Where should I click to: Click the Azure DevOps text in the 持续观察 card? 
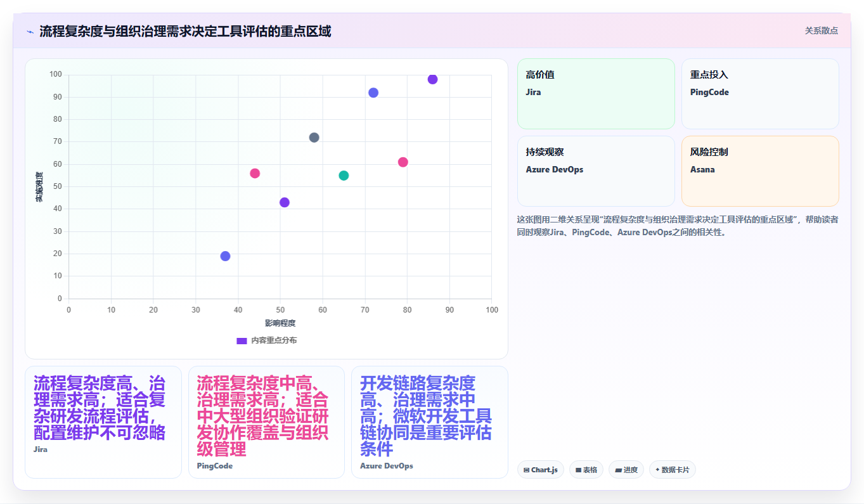[555, 169]
